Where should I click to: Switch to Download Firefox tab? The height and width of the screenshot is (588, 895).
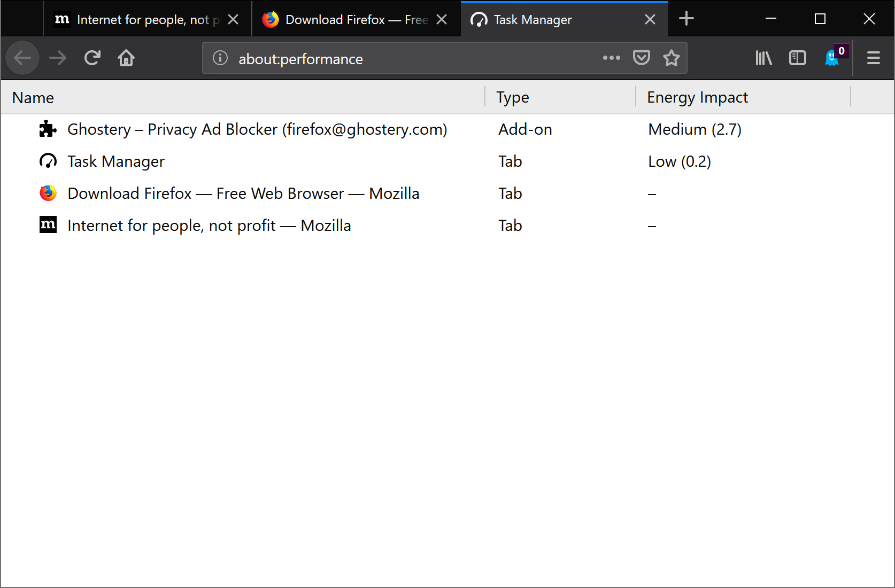[x=356, y=19]
